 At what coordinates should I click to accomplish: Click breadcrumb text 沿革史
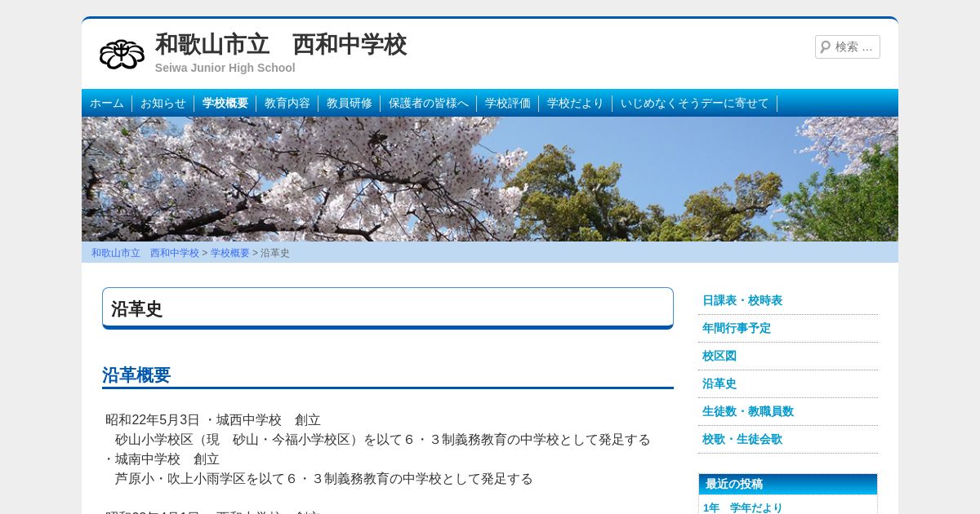tap(275, 253)
